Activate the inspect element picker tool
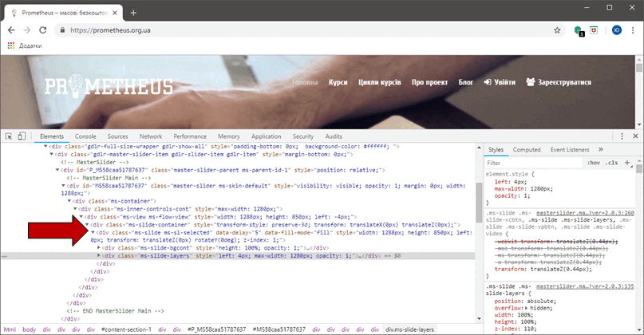The width and height of the screenshot is (644, 335). pyautogui.click(x=9, y=136)
